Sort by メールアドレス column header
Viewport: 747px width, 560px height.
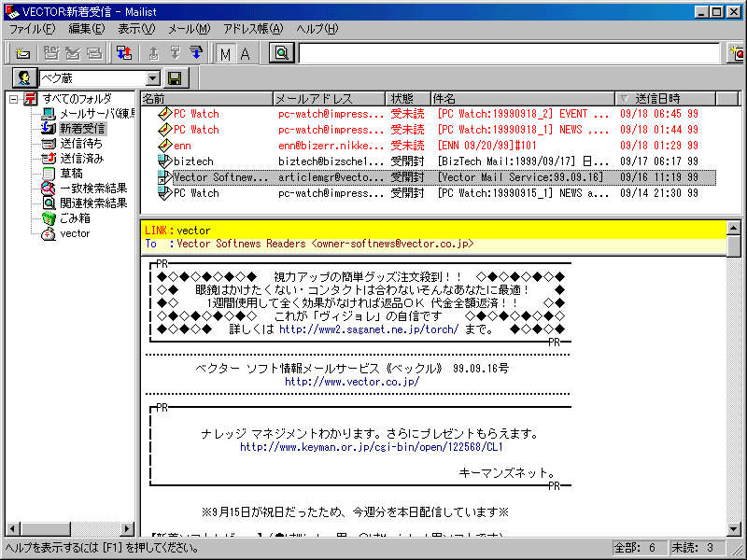330,99
